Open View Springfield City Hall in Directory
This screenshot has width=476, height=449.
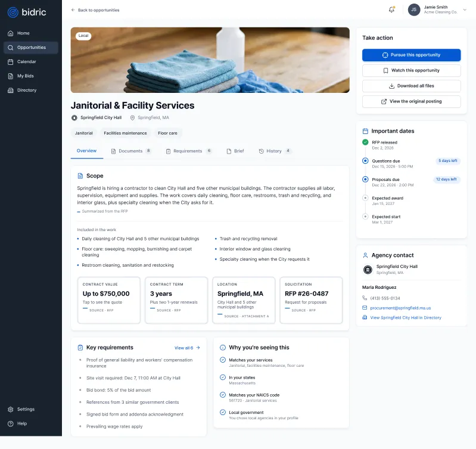pyautogui.click(x=406, y=317)
